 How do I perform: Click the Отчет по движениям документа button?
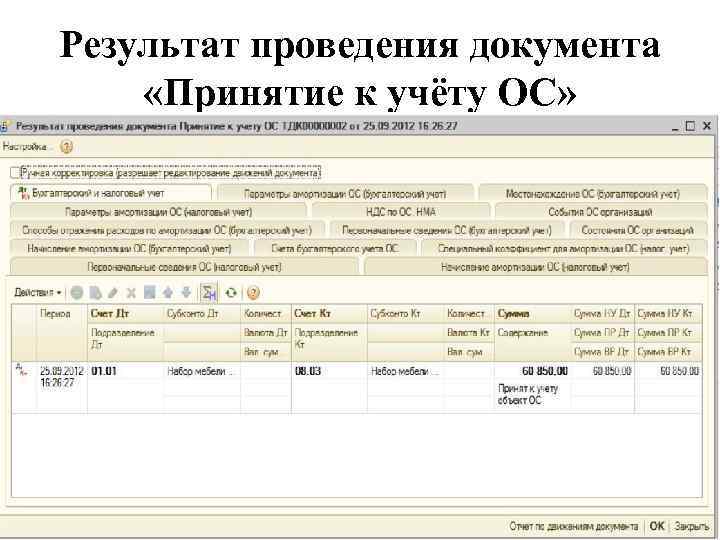tap(574, 526)
